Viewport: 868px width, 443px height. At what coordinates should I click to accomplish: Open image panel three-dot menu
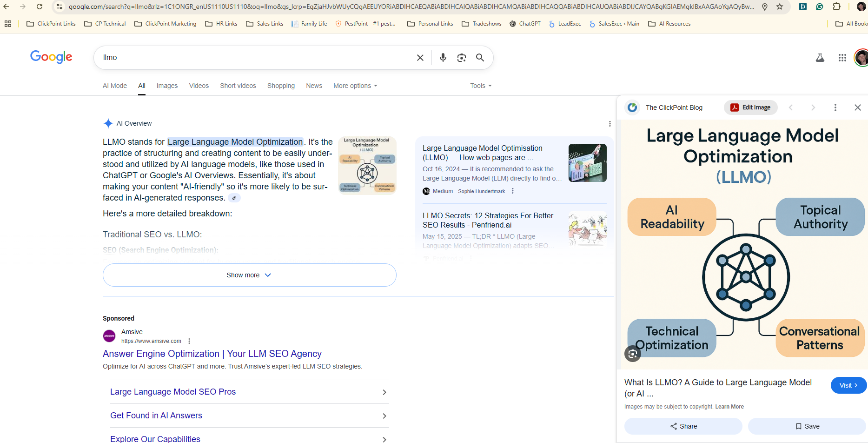(835, 107)
